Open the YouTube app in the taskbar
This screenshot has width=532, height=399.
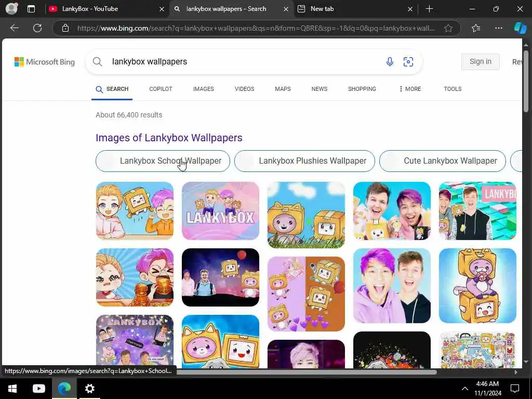coord(38,389)
